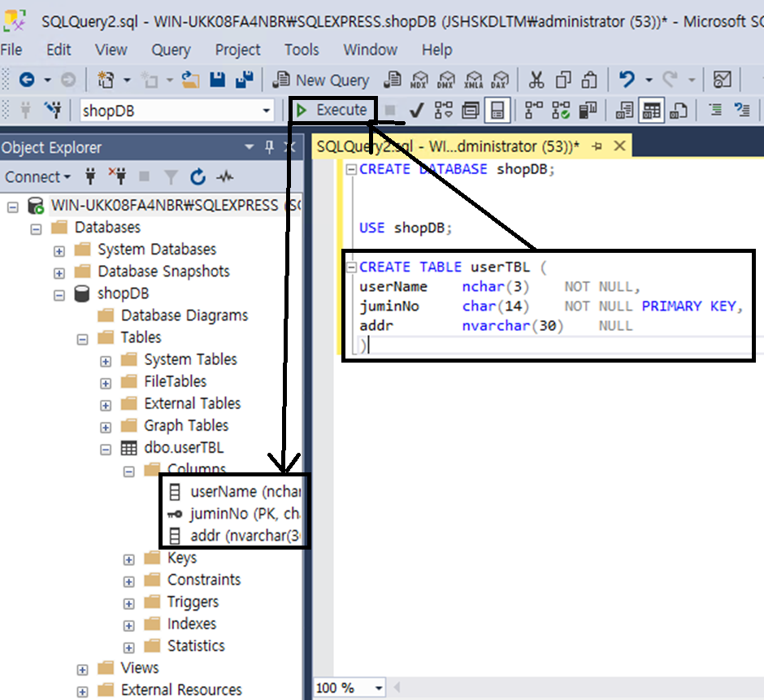Pin the Object Explorer panel

point(270,147)
